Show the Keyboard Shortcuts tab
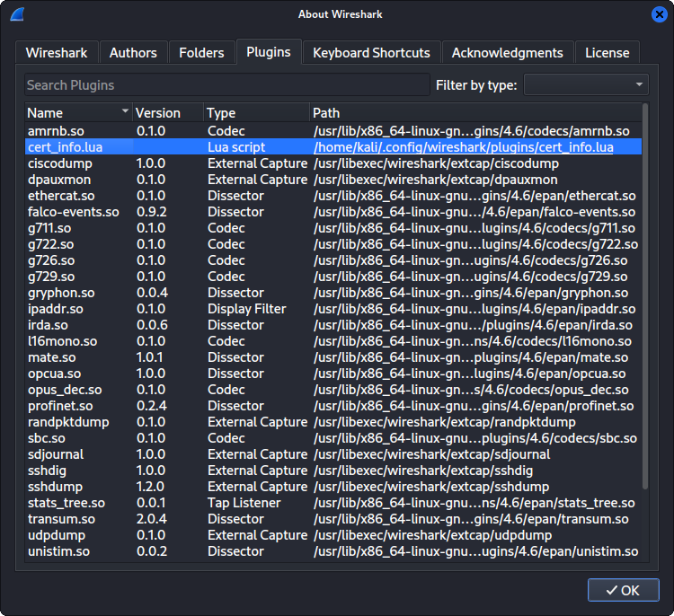The height and width of the screenshot is (616, 674). (371, 52)
